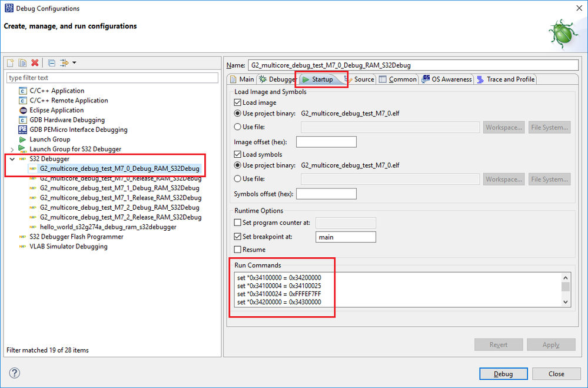Click the Duplicate launch configuration icon
The width and height of the screenshot is (588, 388).
(x=22, y=63)
